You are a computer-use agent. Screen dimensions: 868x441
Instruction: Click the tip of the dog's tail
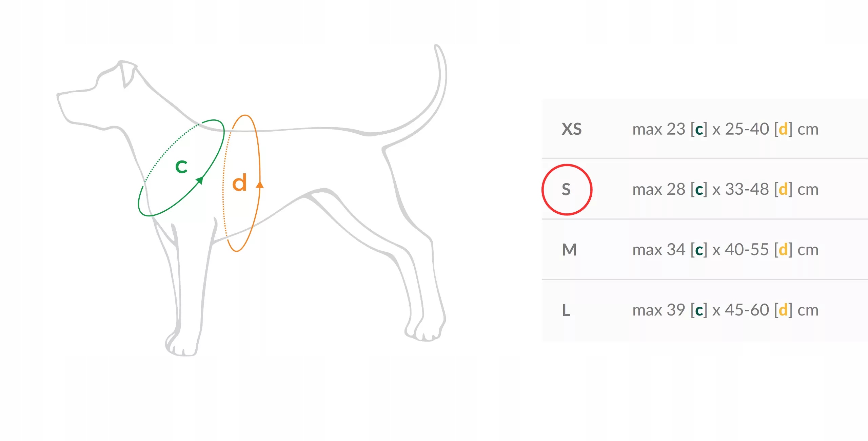tap(437, 47)
